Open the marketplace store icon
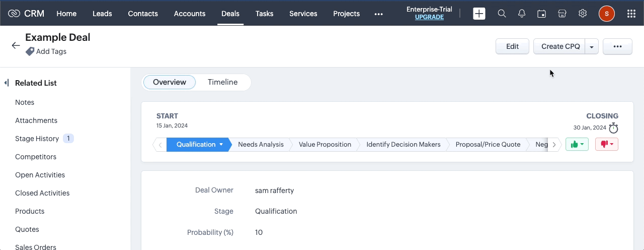Viewport: 644px width, 250px height. (562, 14)
